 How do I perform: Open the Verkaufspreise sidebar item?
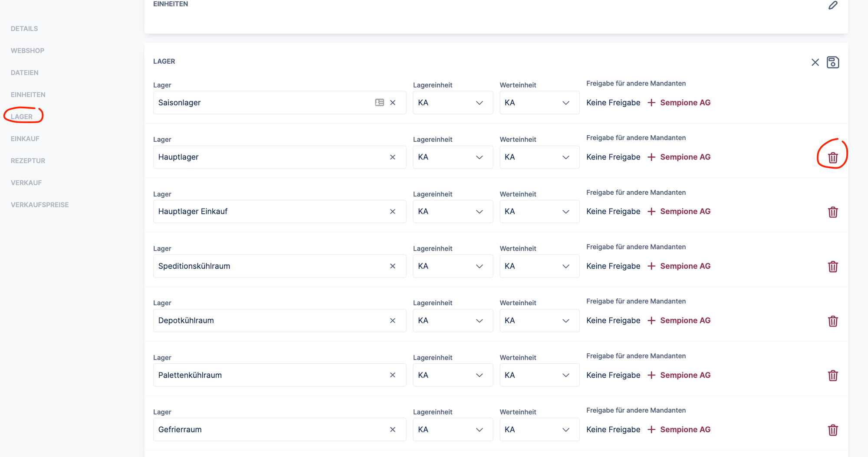[x=39, y=205]
